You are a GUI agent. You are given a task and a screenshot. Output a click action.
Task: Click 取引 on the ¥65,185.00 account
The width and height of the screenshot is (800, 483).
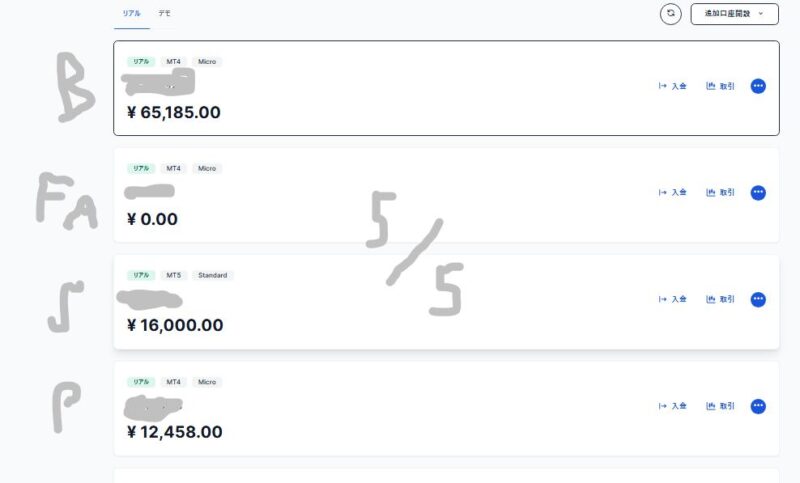click(720, 86)
